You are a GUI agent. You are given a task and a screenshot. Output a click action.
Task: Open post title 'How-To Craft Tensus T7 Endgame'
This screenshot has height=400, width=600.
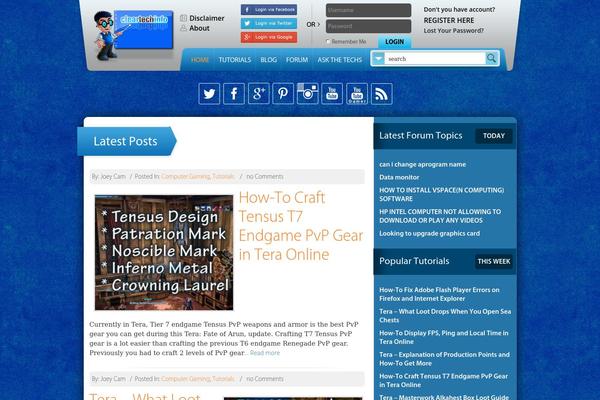301,226
